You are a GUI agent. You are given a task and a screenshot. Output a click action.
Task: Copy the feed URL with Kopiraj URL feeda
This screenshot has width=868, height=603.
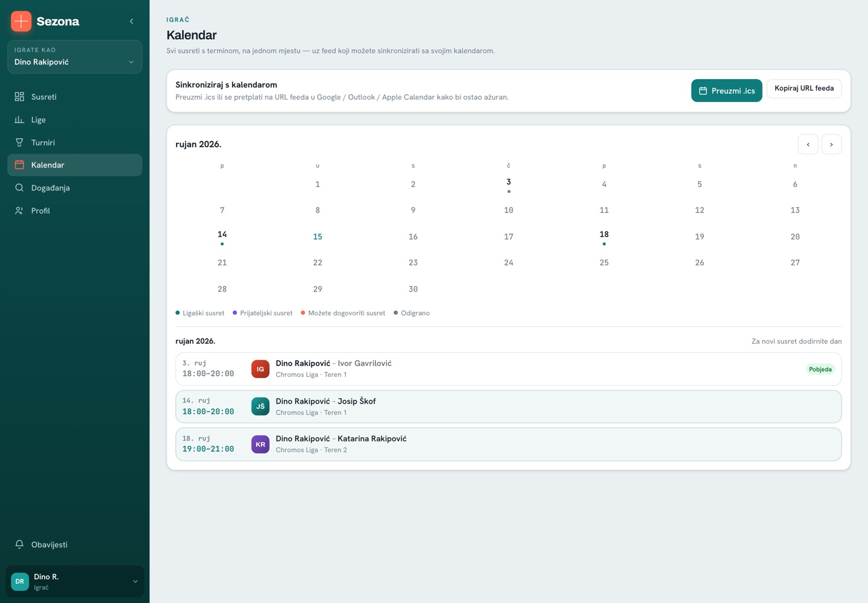804,89
